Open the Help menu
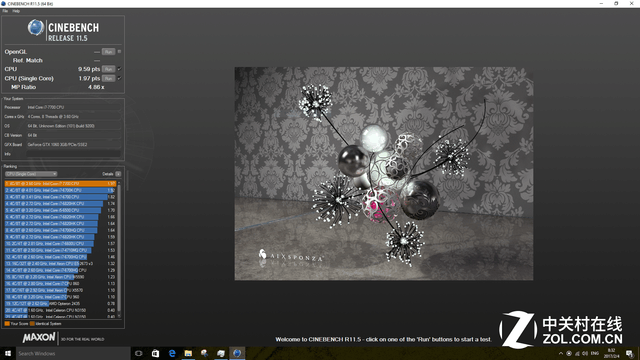 point(16,11)
